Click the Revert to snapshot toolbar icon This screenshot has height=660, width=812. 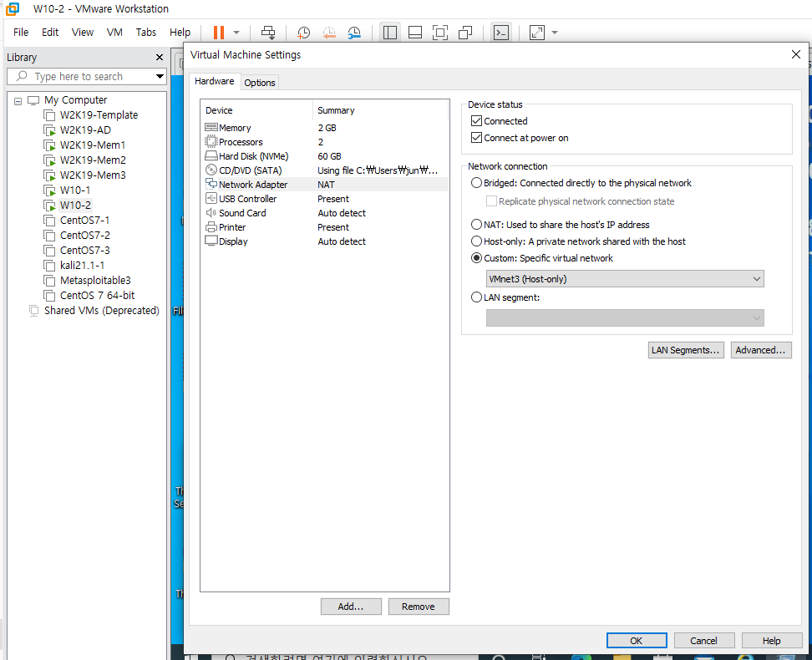(329, 33)
